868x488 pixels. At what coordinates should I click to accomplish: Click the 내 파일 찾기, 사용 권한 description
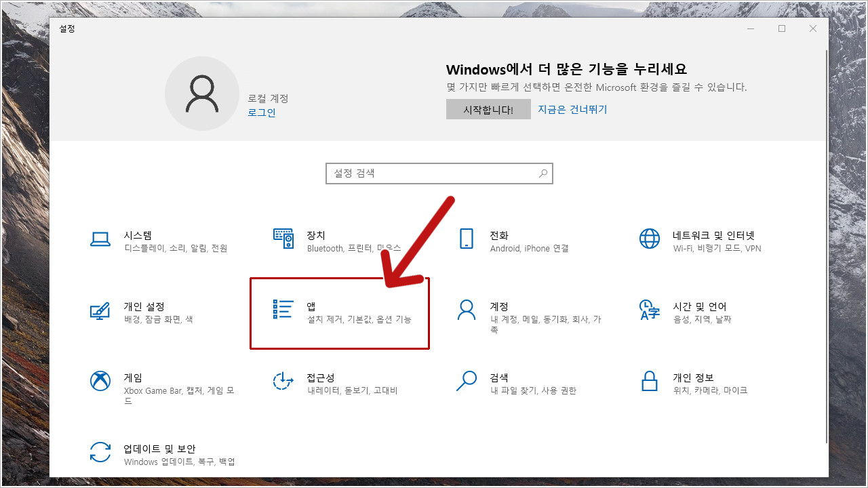tap(533, 390)
